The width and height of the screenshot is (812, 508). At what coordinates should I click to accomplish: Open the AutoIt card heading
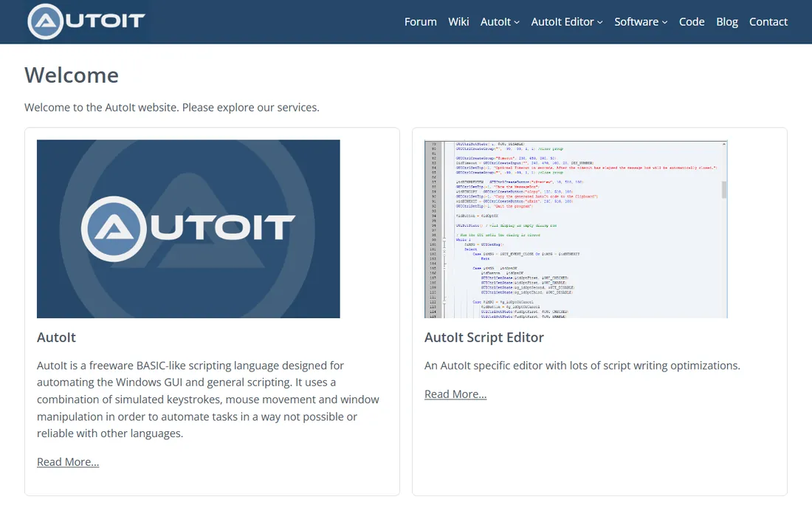pos(56,337)
